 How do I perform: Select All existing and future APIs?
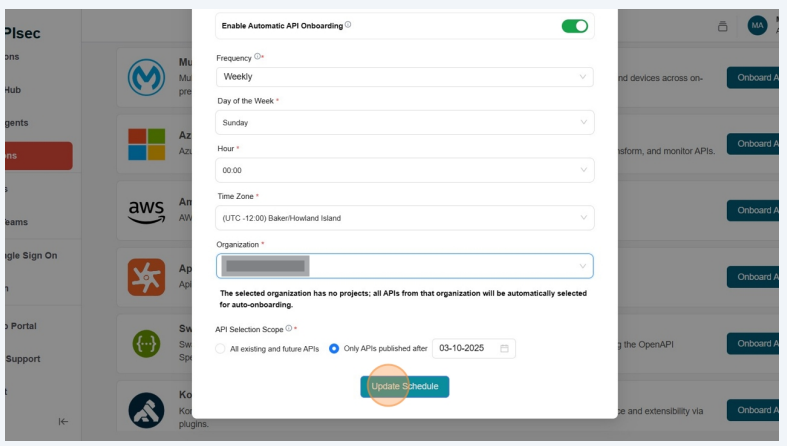[221, 348]
